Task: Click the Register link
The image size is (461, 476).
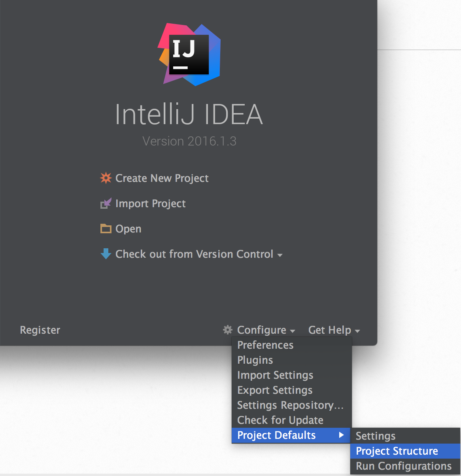Action: pos(40,330)
